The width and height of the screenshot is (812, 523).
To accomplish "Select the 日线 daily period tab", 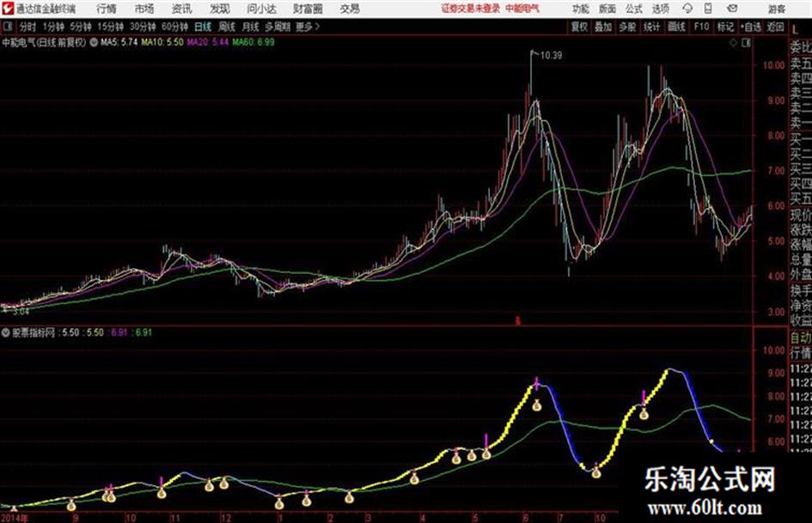I will pyautogui.click(x=203, y=27).
